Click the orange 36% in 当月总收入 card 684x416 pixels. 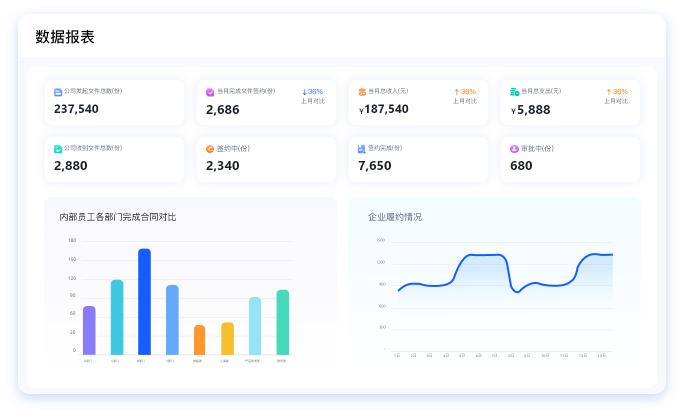pyautogui.click(x=468, y=92)
